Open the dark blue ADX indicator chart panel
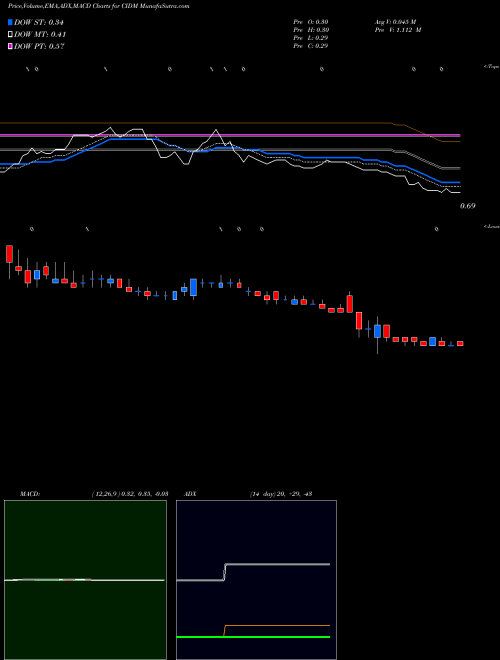 coord(256,580)
